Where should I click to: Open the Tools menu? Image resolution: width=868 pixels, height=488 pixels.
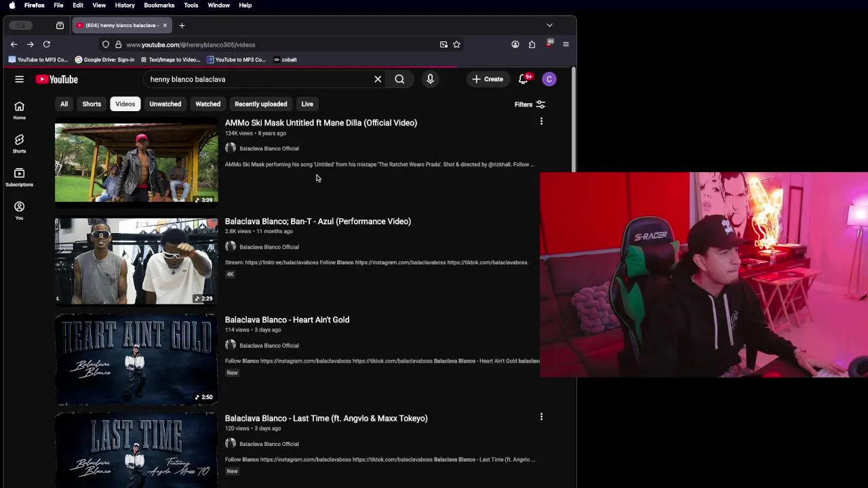coord(191,5)
